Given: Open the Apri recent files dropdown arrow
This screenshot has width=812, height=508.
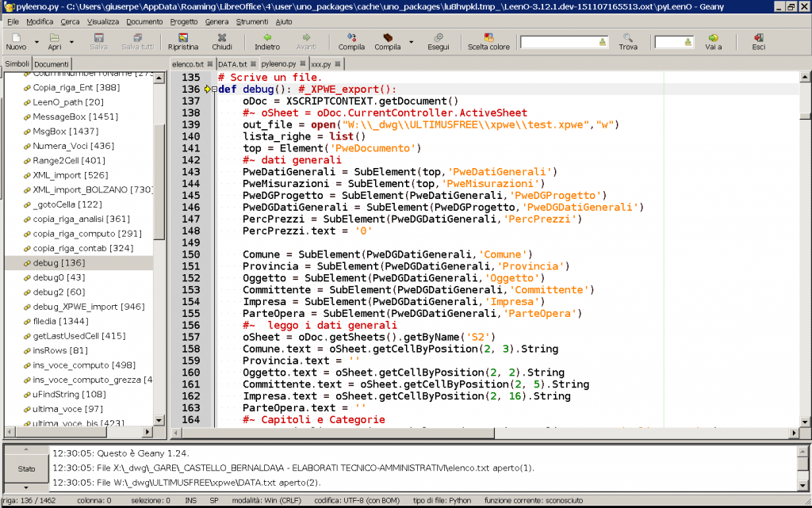Looking at the screenshot, I should (x=71, y=42).
